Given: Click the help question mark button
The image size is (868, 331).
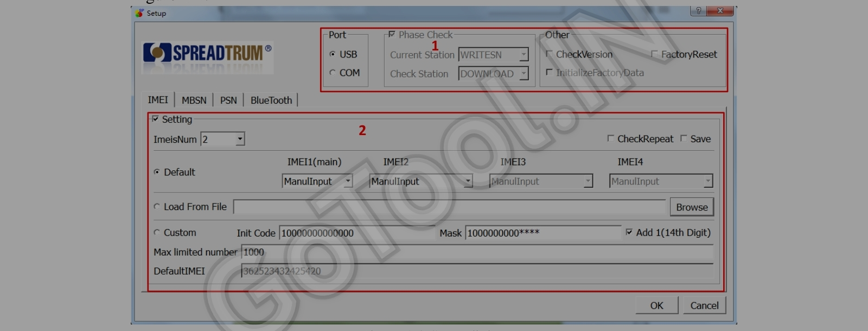Looking at the screenshot, I should click(x=698, y=11).
